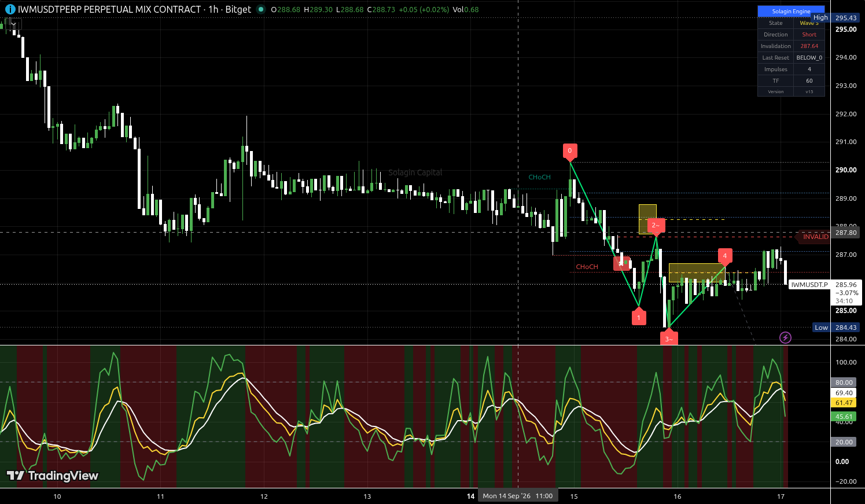The width and height of the screenshot is (865, 504).
Task: Select the wave 0 label marker
Action: (570, 151)
